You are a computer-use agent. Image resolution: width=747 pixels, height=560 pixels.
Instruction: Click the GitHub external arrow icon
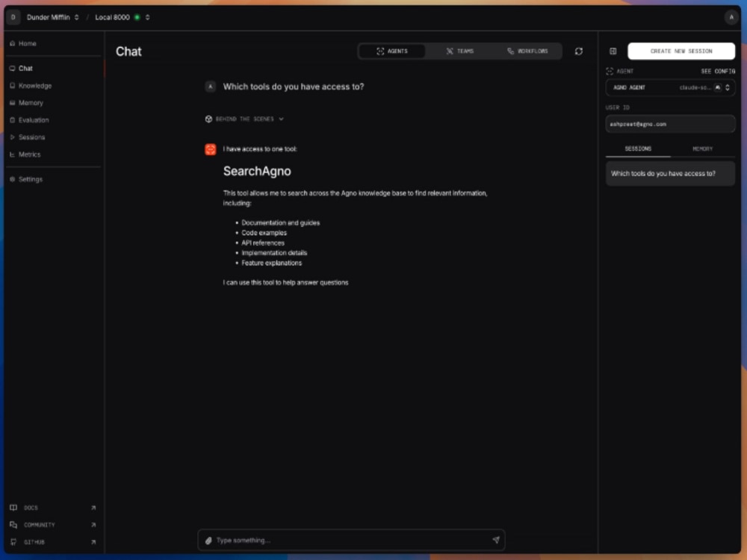tap(93, 542)
